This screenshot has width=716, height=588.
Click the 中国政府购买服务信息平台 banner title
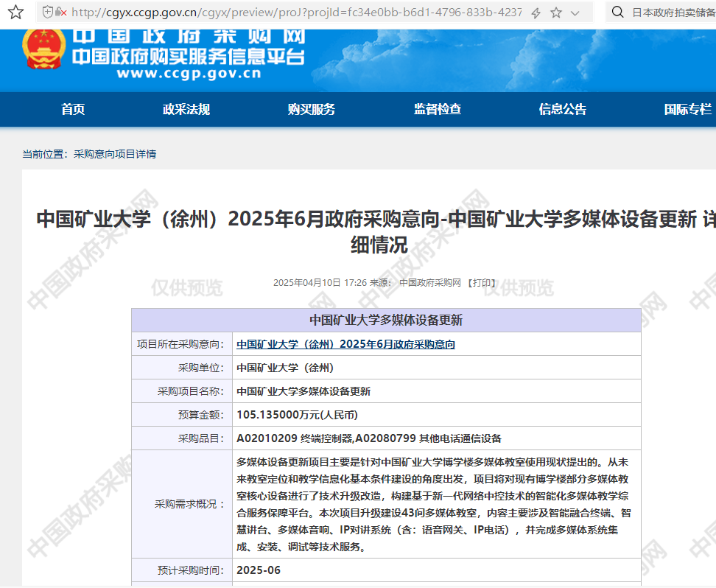pyautogui.click(x=188, y=56)
